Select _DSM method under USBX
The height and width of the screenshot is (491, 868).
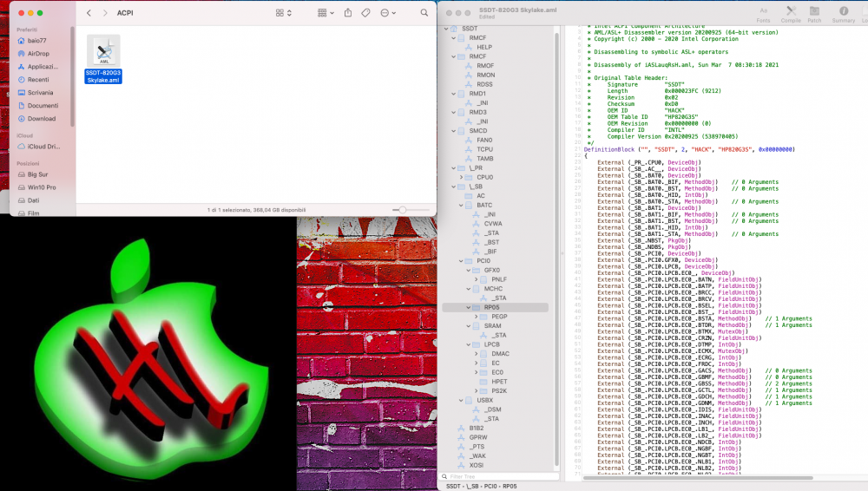493,409
